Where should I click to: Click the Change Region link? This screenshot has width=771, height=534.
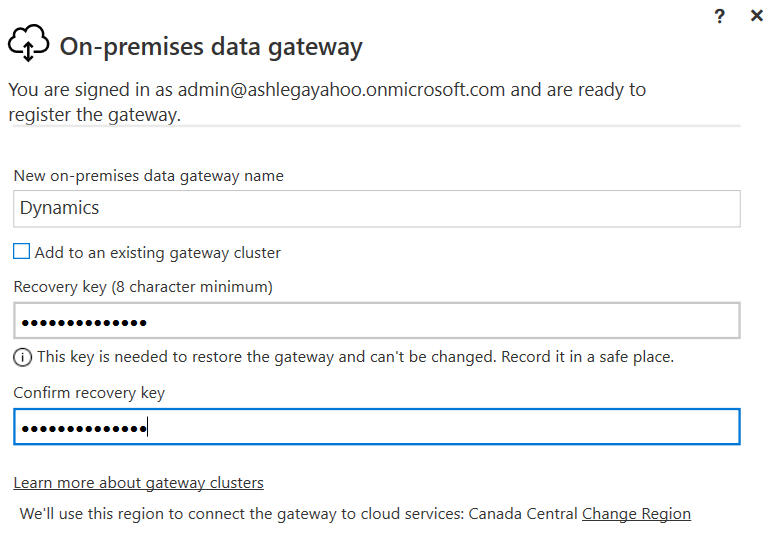coord(636,514)
